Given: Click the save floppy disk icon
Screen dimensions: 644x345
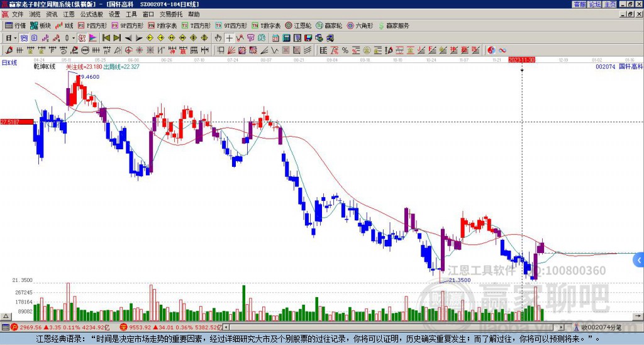Looking at the screenshot, I should tap(308, 38).
